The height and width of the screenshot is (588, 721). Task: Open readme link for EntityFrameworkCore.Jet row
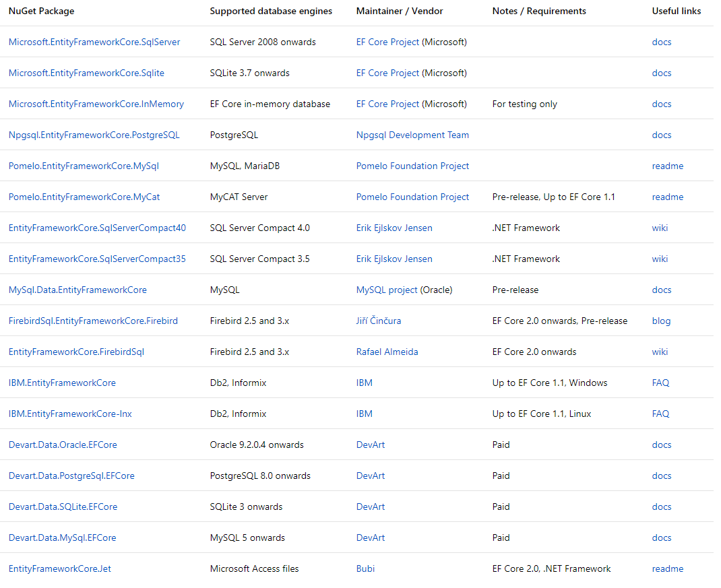point(668,568)
